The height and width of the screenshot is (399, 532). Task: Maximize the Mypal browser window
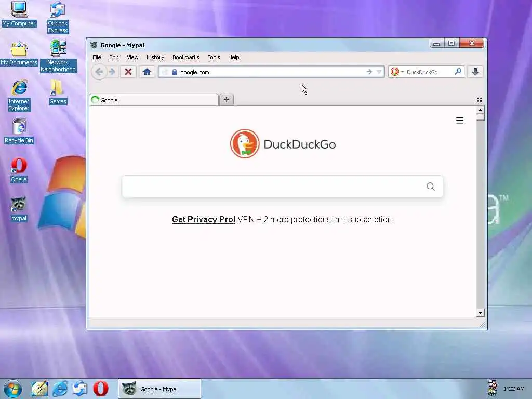451,43
